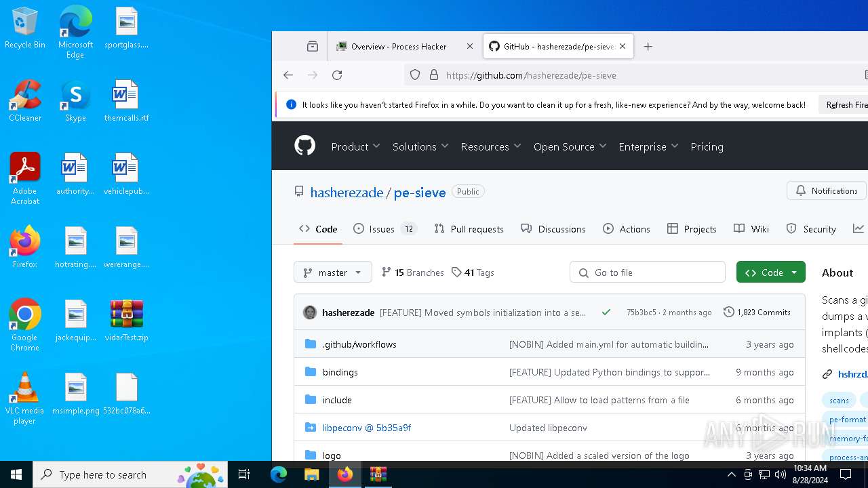Open the bindings folder

(340, 372)
